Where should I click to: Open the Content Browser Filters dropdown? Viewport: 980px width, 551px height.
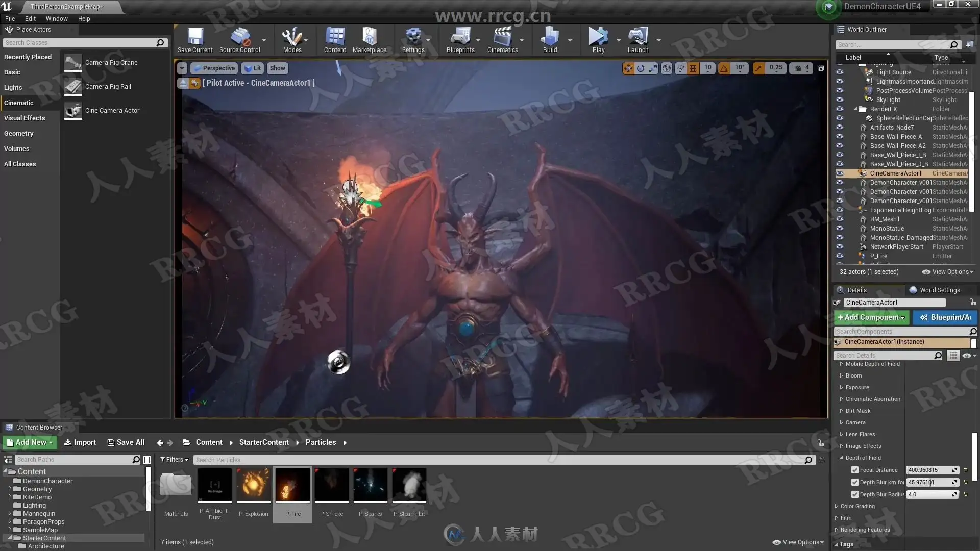point(175,460)
